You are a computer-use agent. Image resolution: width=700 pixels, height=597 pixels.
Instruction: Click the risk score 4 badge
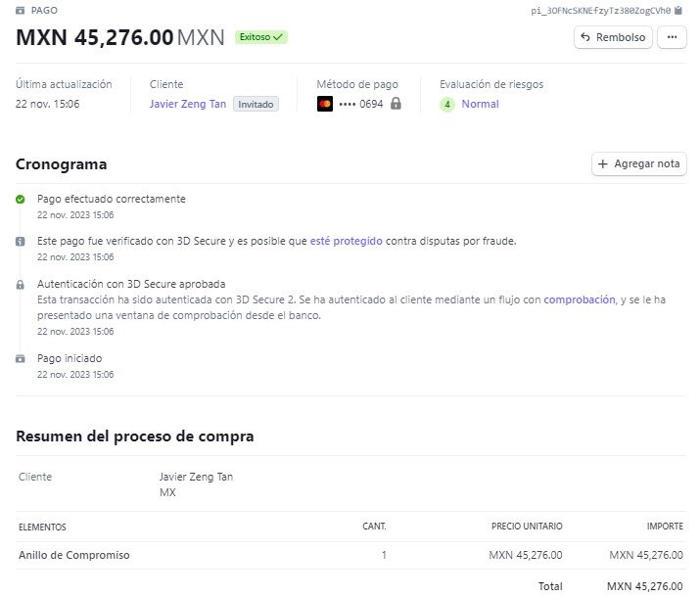click(x=446, y=105)
